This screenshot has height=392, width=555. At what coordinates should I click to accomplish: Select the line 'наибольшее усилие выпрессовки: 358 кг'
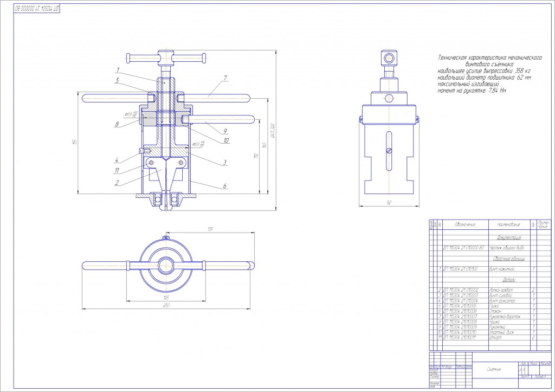tap(484, 71)
